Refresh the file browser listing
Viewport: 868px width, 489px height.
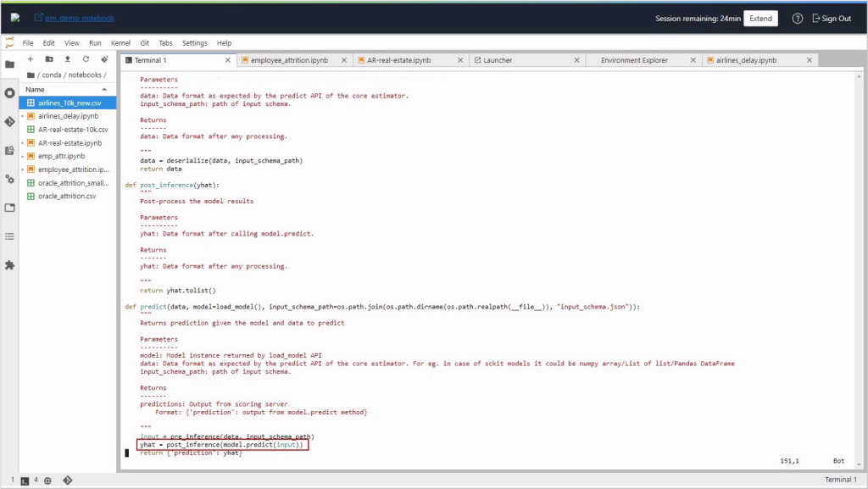click(88, 59)
